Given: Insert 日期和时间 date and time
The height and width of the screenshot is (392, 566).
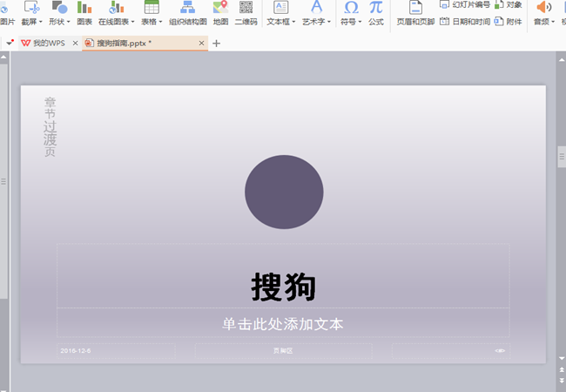Looking at the screenshot, I should 465,22.
